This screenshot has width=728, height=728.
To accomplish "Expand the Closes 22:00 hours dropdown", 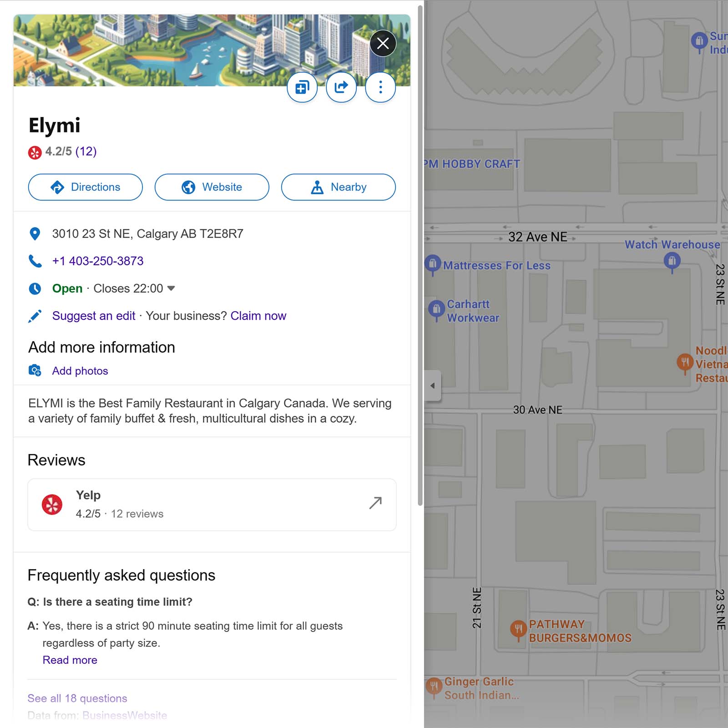I will click(x=171, y=288).
